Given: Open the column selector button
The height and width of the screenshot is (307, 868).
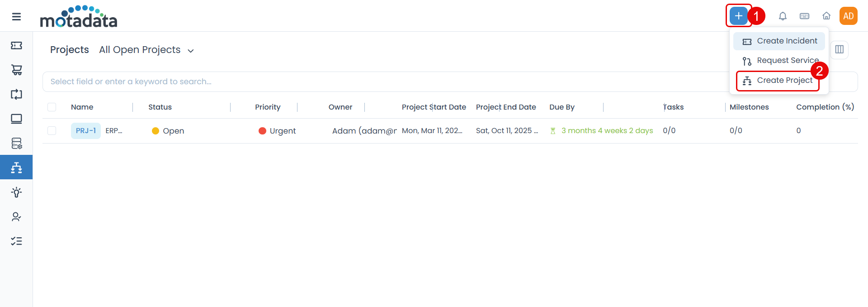Looking at the screenshot, I should click(x=839, y=49).
